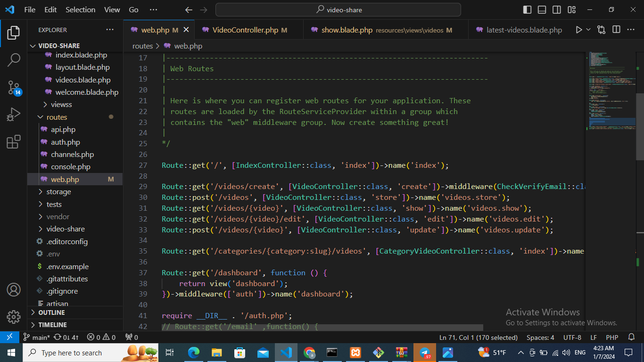This screenshot has height=362, width=644.
Task: Open the Explorer view in activity bar
Action: pos(14,33)
